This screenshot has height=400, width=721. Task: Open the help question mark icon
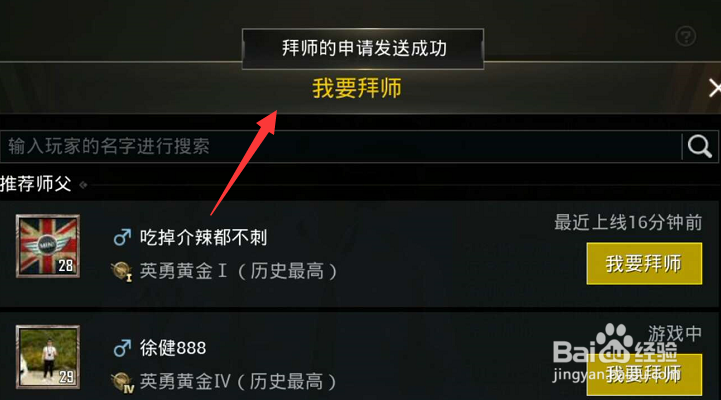pyautogui.click(x=686, y=36)
